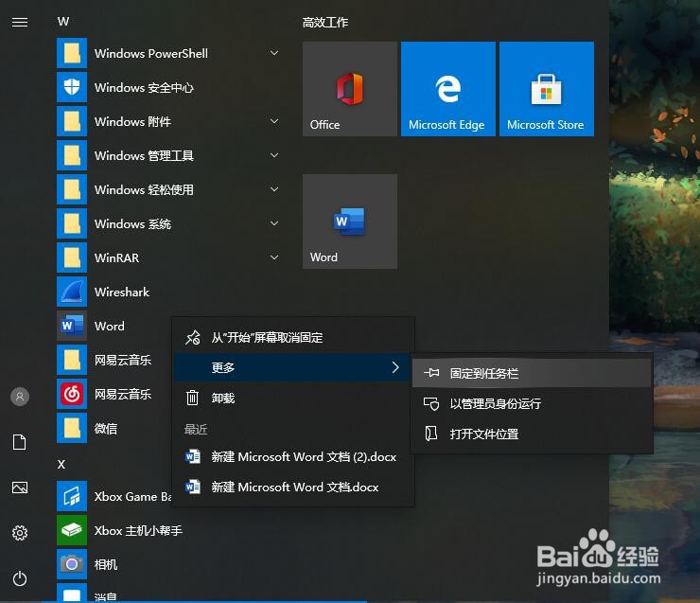Open the Microsoft Store tile

click(547, 89)
